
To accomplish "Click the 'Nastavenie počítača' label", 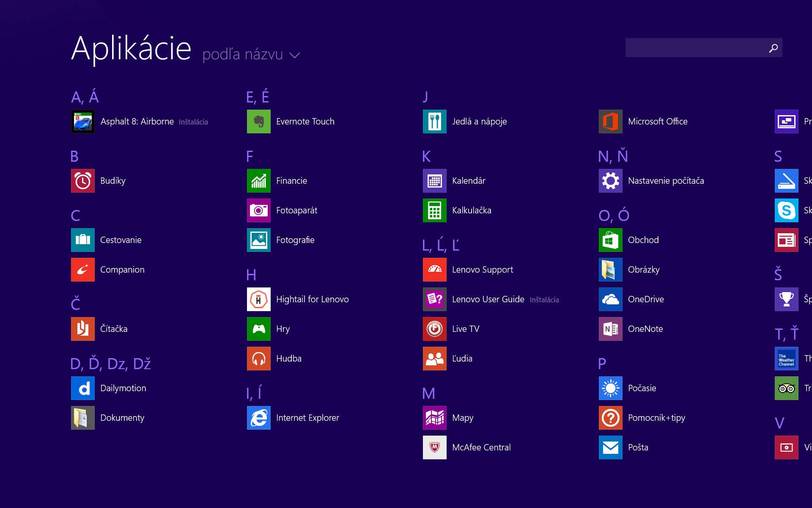I will coord(666,181).
